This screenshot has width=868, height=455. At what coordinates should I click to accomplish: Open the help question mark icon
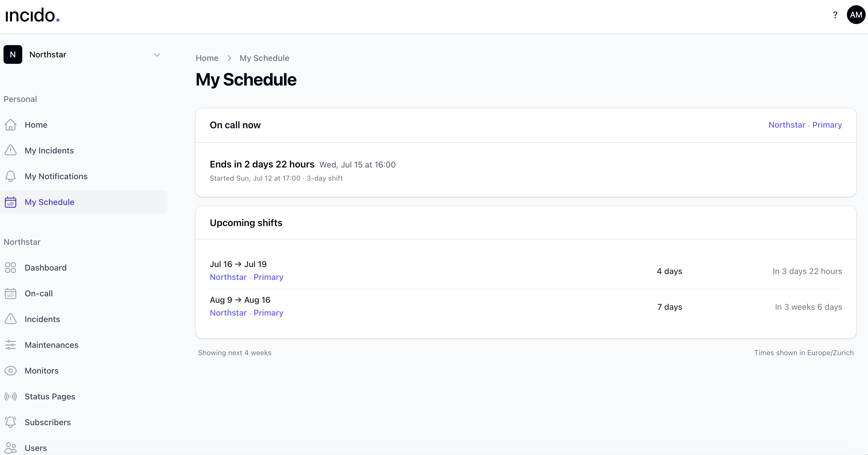point(835,15)
